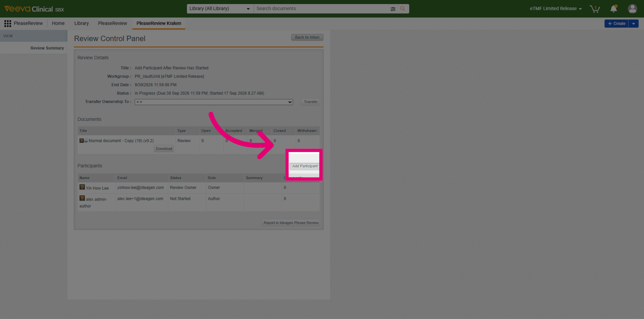Click the Create button

pos(616,23)
